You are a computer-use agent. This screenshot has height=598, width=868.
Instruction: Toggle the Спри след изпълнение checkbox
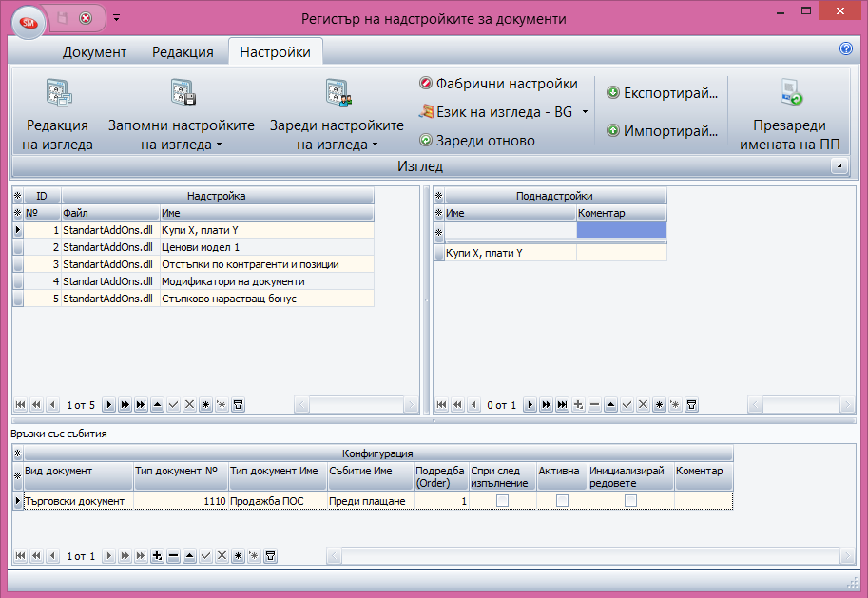coord(502,500)
